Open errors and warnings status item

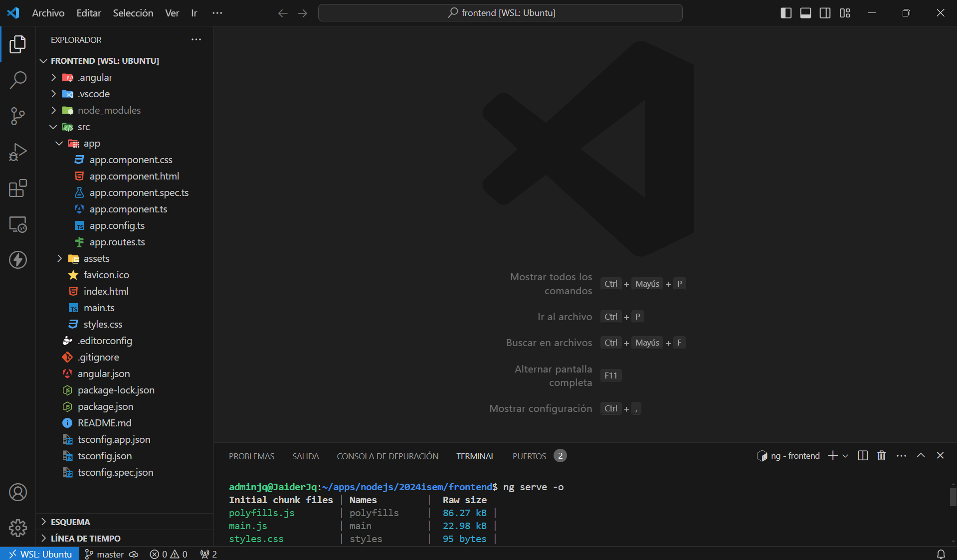169,554
